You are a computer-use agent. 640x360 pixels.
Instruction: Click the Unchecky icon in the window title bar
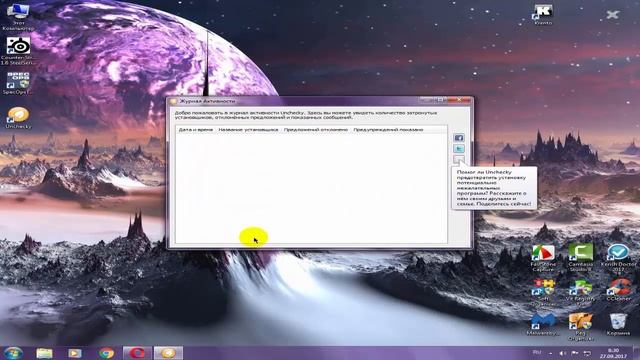point(173,101)
